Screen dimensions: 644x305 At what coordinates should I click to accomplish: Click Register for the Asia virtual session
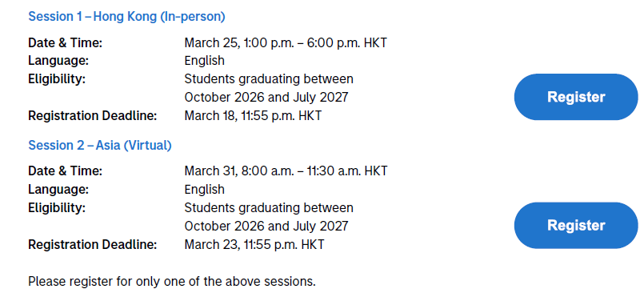(576, 225)
